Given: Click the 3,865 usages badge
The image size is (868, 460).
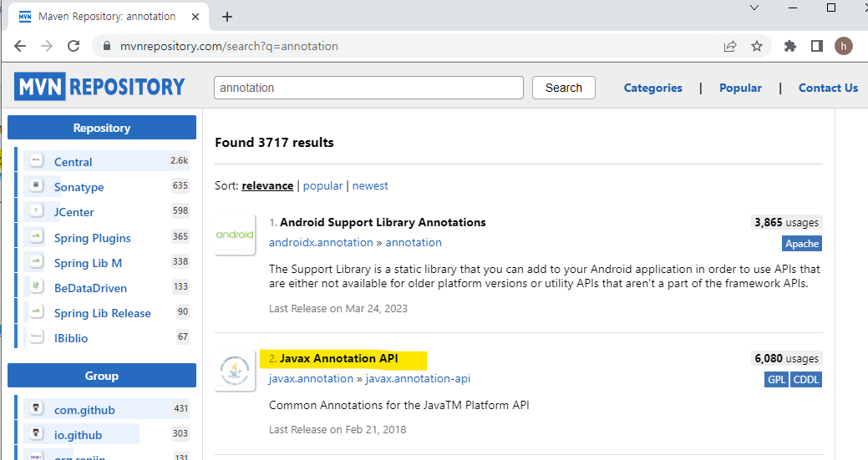Looking at the screenshot, I should [787, 222].
